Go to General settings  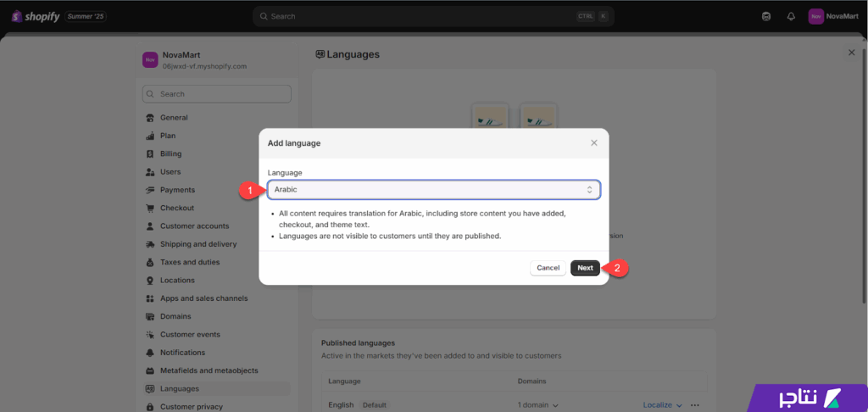174,118
